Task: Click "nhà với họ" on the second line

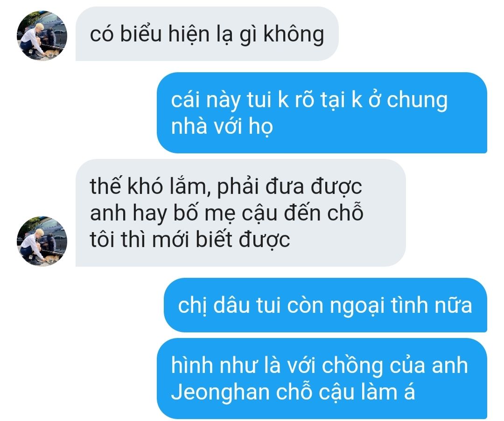Action: point(222,126)
